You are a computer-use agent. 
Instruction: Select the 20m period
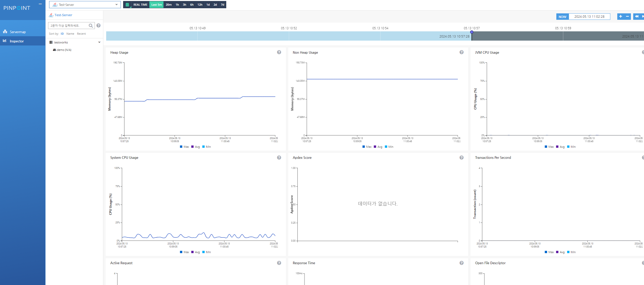(x=169, y=5)
